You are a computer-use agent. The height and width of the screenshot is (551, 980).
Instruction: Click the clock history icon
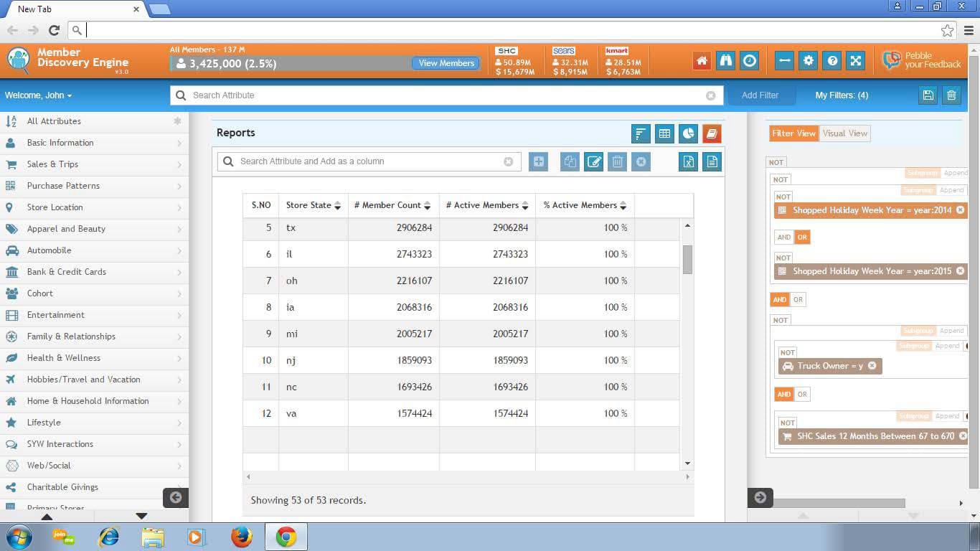pyautogui.click(x=750, y=61)
